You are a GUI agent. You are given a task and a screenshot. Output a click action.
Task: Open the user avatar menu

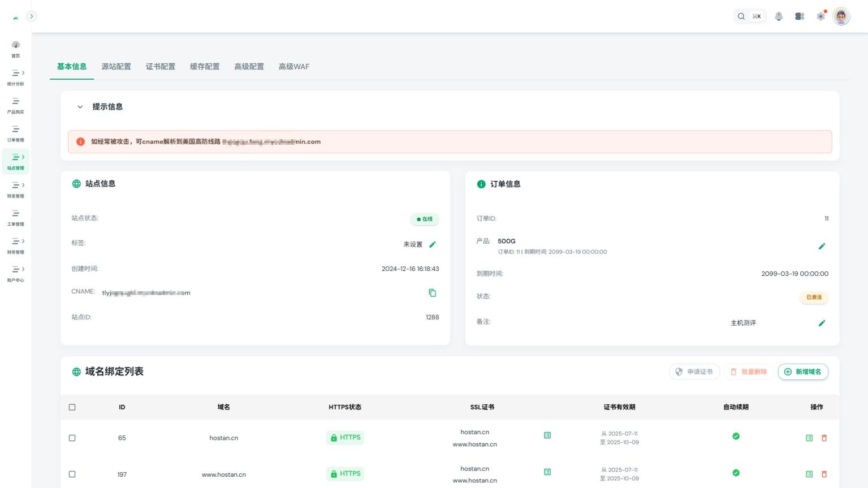(x=841, y=16)
